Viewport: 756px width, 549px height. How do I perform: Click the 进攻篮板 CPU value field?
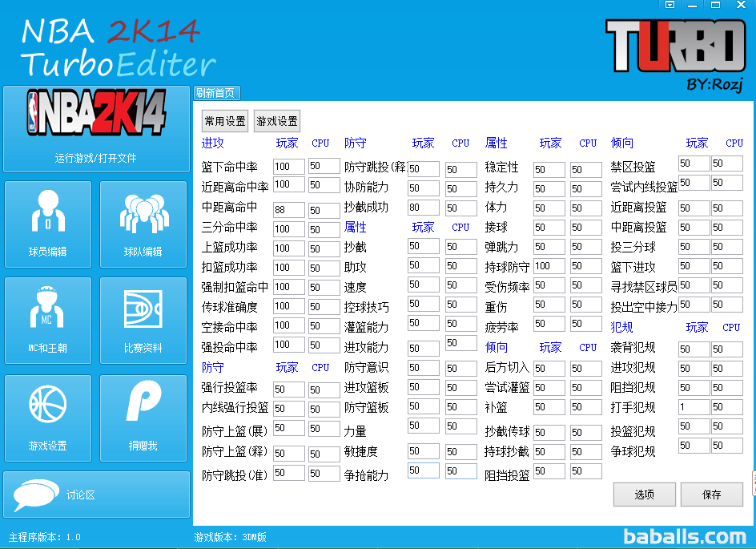[461, 387]
